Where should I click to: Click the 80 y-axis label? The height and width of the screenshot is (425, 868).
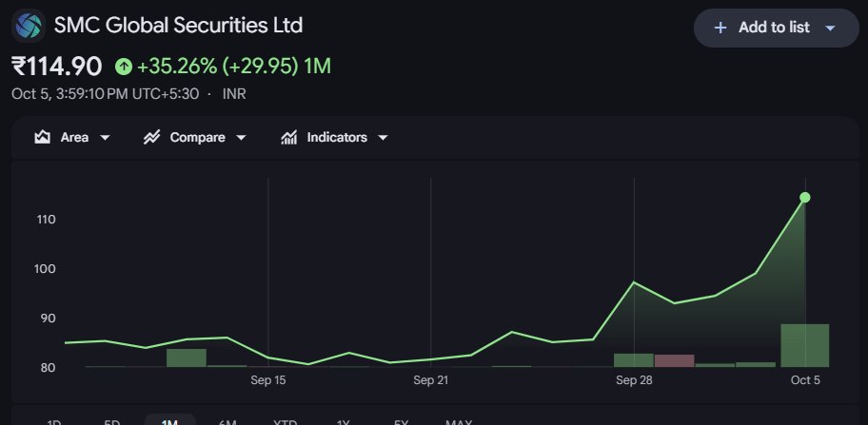click(x=49, y=368)
